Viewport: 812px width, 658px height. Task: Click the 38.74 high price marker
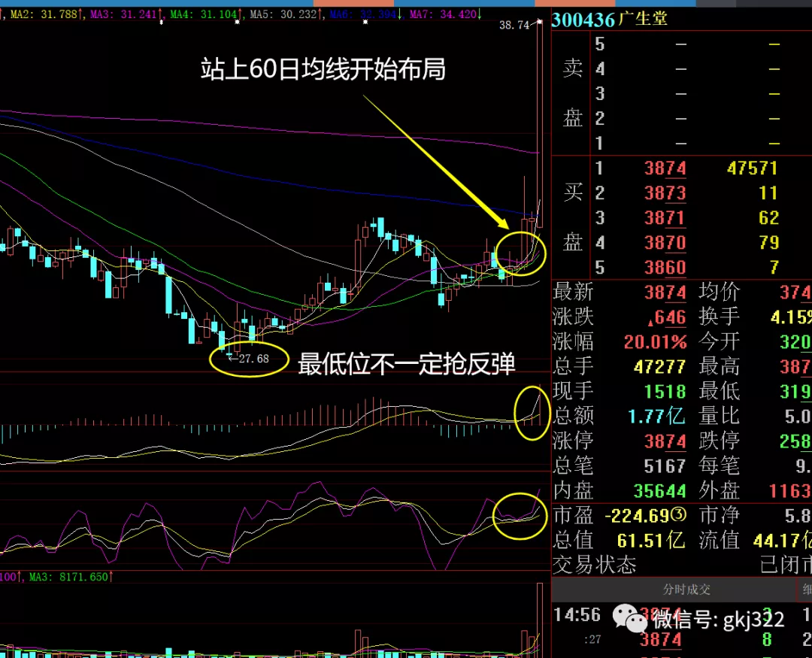pos(515,25)
